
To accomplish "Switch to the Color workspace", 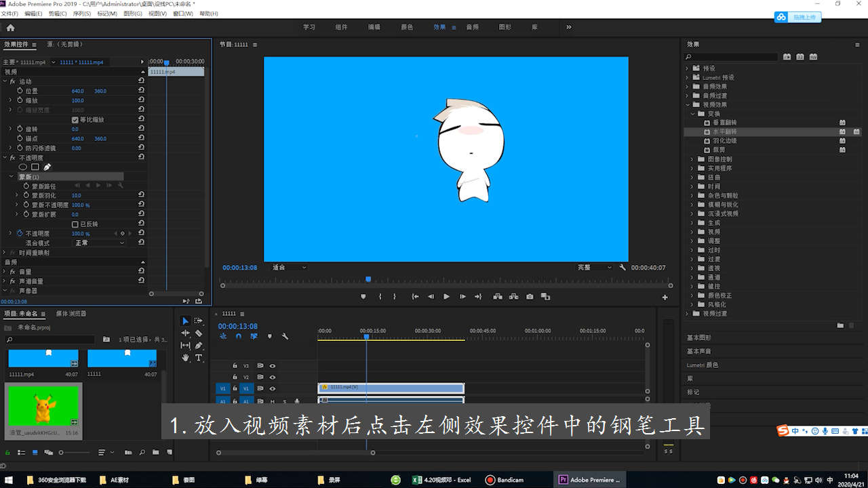I will point(407,27).
